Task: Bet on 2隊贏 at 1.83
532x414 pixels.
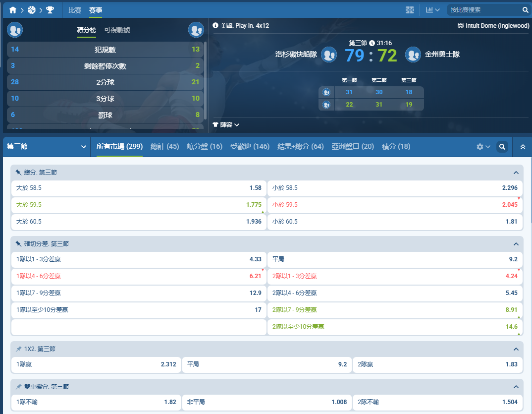Action: coord(438,364)
